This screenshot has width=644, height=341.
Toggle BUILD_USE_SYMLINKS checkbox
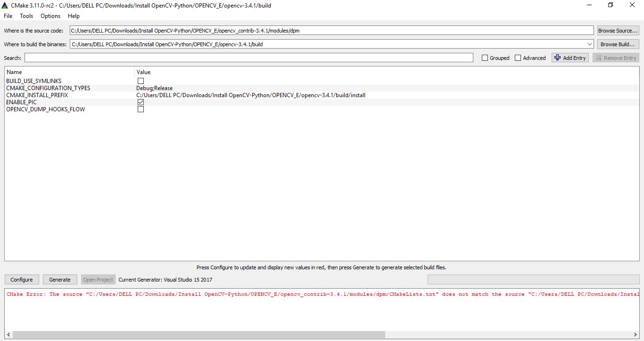click(140, 81)
